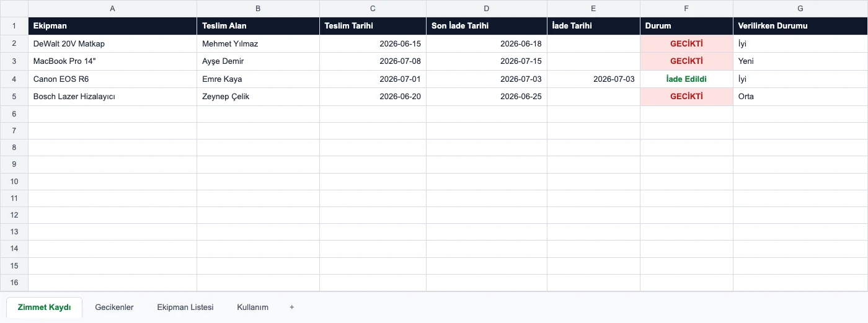
Task: Click the İade Edildi status cell
Action: click(686, 79)
